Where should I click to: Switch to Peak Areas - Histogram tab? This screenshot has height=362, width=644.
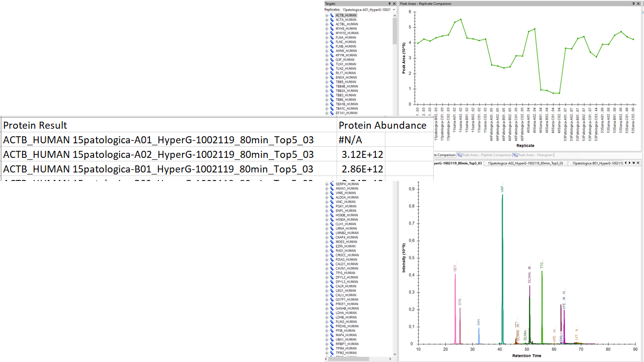click(535, 155)
